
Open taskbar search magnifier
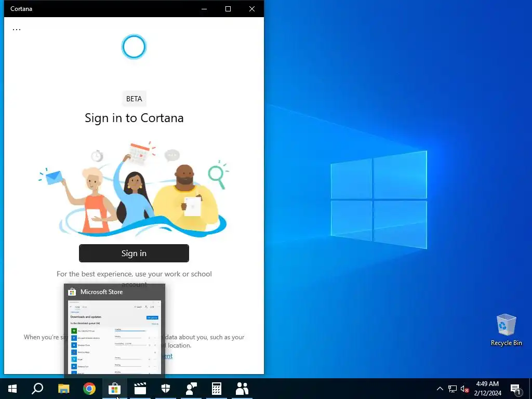coord(37,389)
